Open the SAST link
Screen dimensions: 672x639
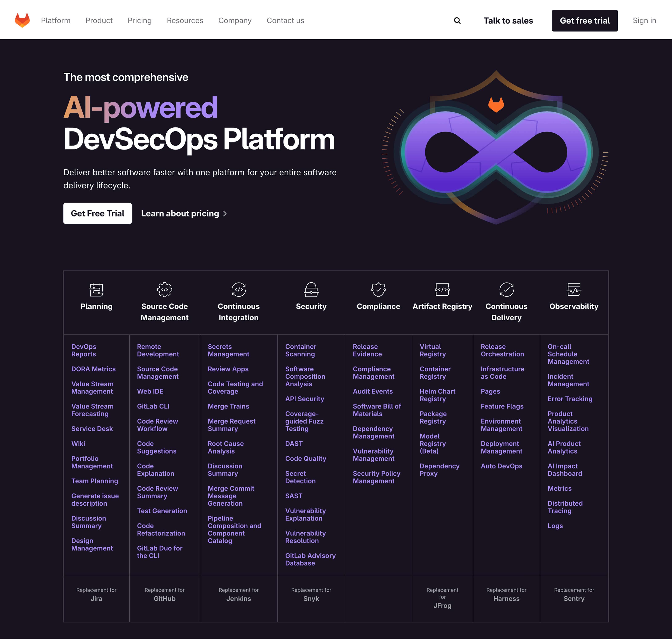coord(294,496)
